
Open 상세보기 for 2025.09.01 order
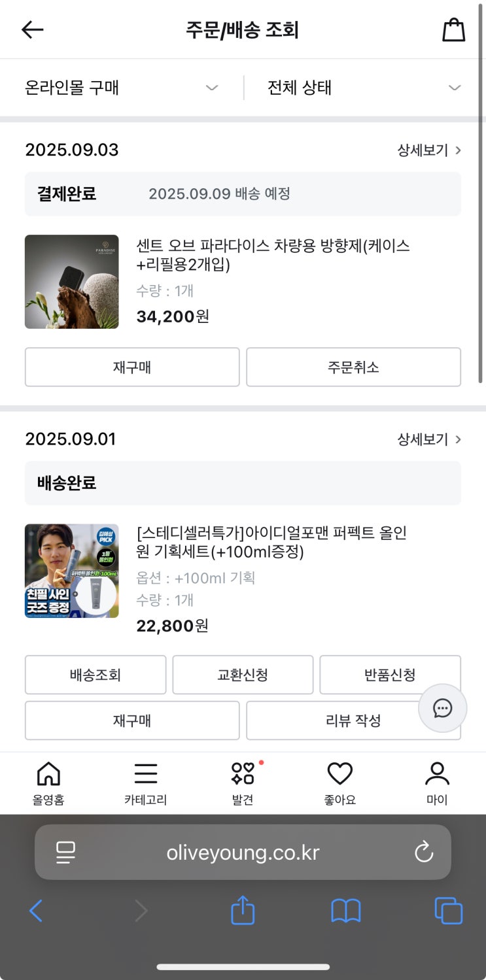click(429, 439)
